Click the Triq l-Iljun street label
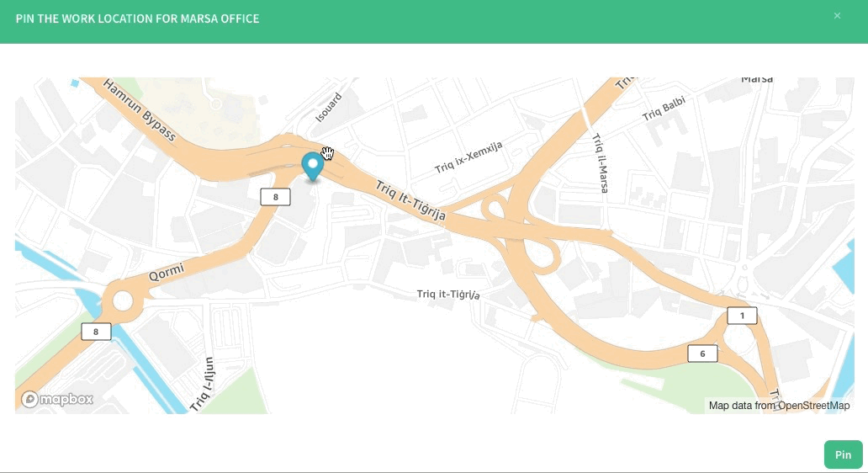Viewport: 868px width, 473px height. [x=204, y=384]
